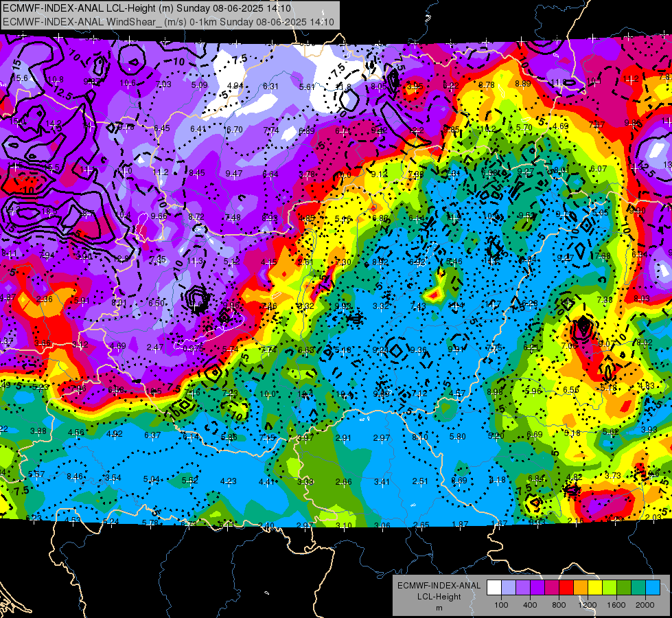Screen dimensions: 672x618
Task: Click the wind shear value 4.23
Action: point(229,481)
